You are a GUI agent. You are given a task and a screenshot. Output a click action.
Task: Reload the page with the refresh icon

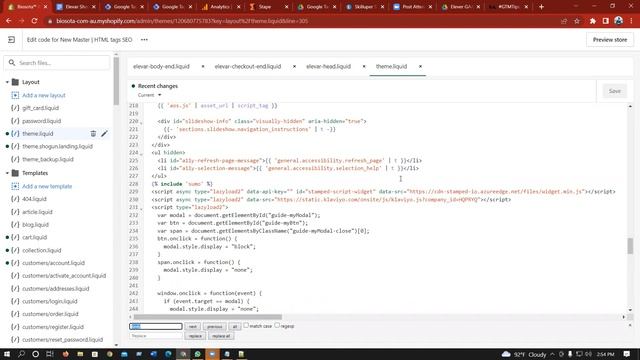pos(34,21)
